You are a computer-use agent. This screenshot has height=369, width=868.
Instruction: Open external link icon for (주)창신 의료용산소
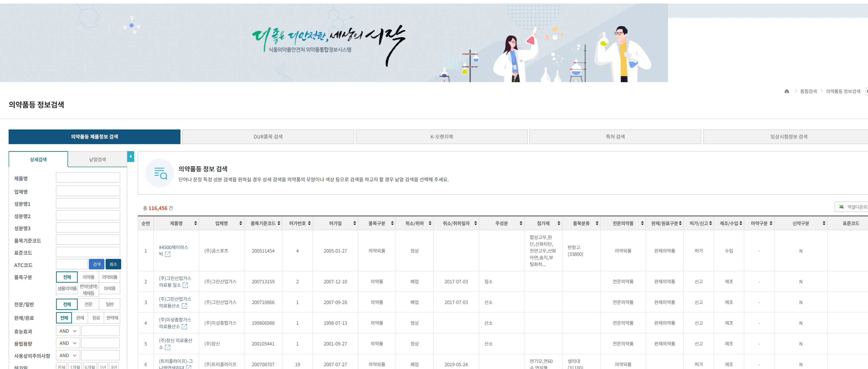click(x=167, y=347)
